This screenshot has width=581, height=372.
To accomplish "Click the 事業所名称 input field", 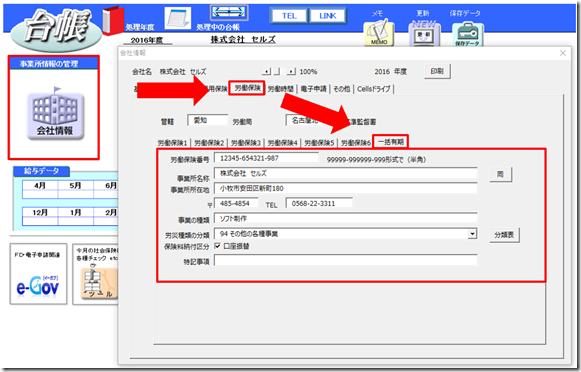I will click(x=346, y=173).
